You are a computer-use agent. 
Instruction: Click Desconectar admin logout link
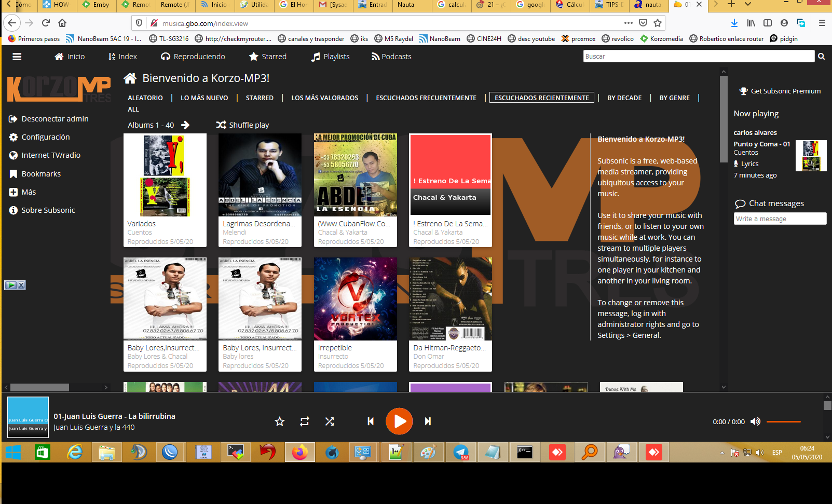pyautogui.click(x=49, y=119)
